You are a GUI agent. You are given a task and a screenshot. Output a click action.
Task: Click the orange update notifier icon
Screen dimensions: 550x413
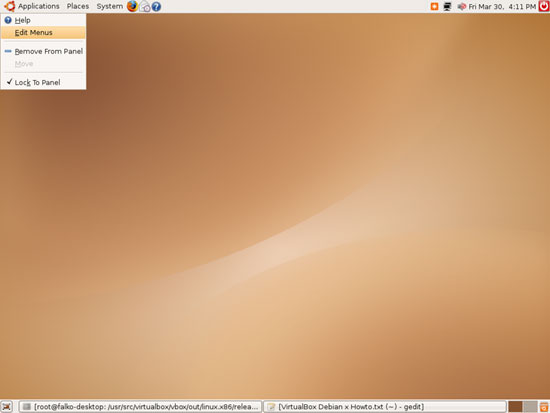click(434, 6)
